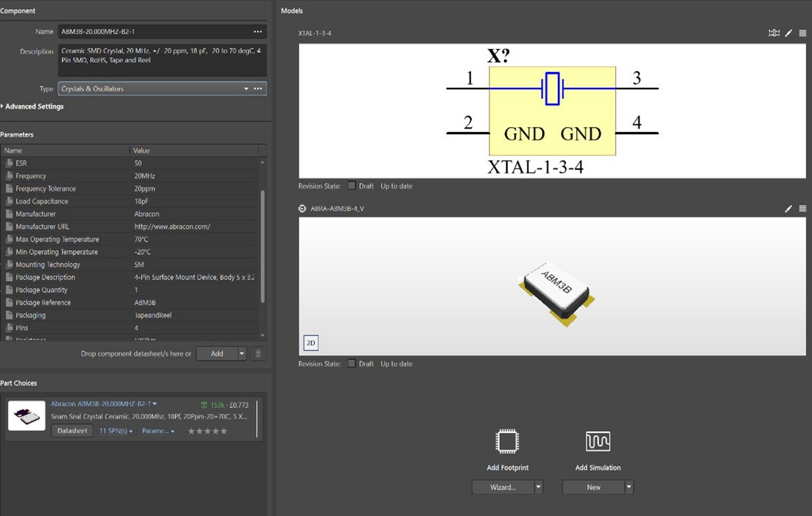The width and height of the screenshot is (812, 516).
Task: Click the green stock cube icon at 153k
Action: click(x=204, y=405)
